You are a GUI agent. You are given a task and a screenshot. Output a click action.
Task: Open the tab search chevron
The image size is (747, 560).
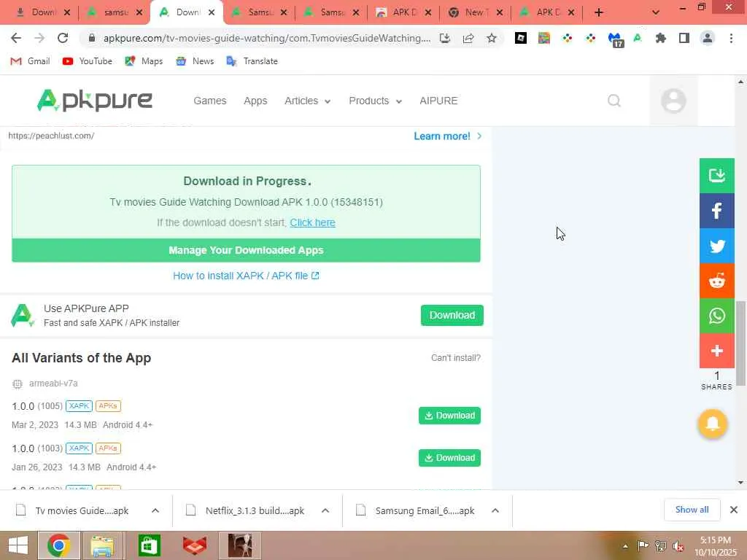click(x=656, y=12)
